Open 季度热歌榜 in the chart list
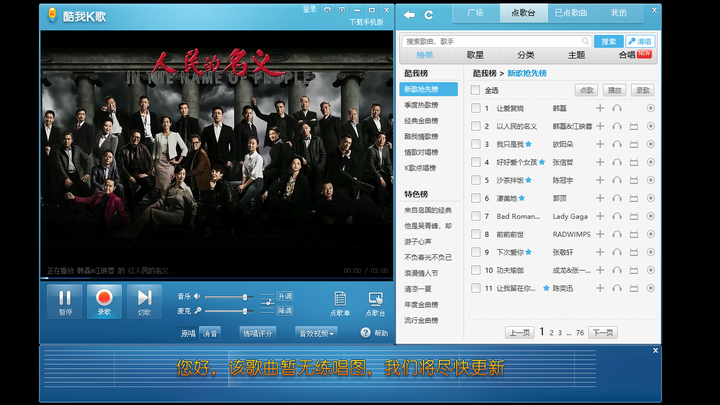Screen dimensions: 720x405 (x=421, y=105)
